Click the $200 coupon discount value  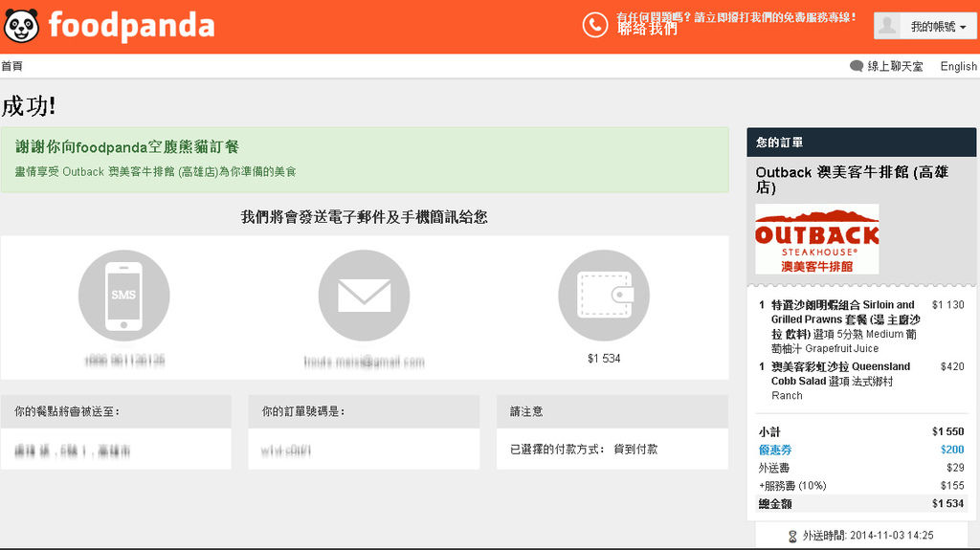952,450
